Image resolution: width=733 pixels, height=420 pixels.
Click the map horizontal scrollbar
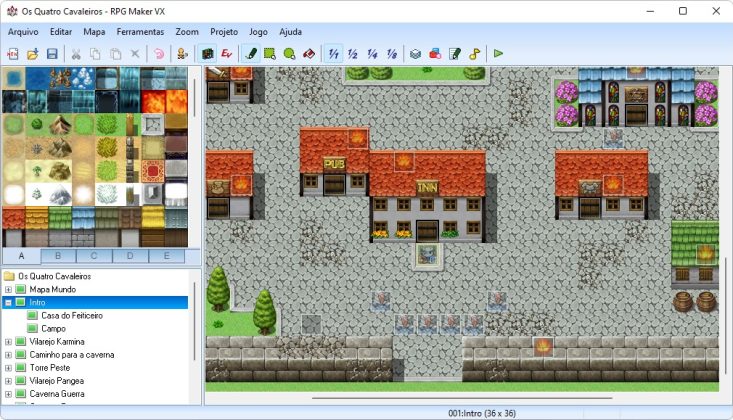click(462, 398)
